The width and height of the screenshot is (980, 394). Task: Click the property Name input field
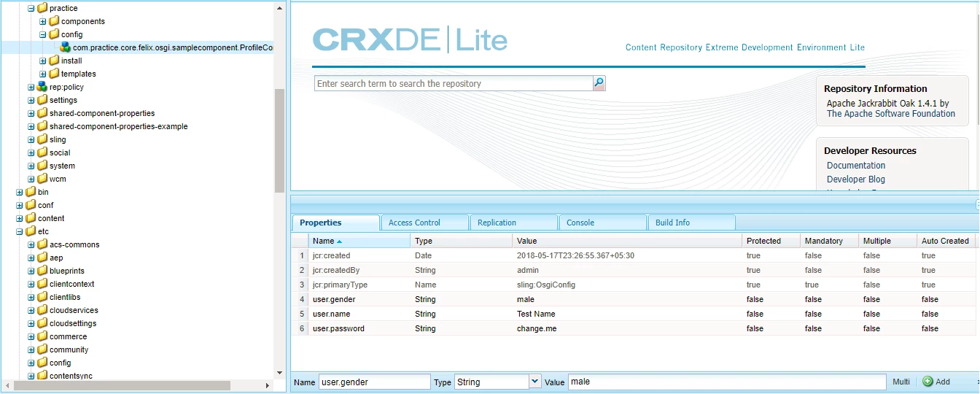(374, 382)
